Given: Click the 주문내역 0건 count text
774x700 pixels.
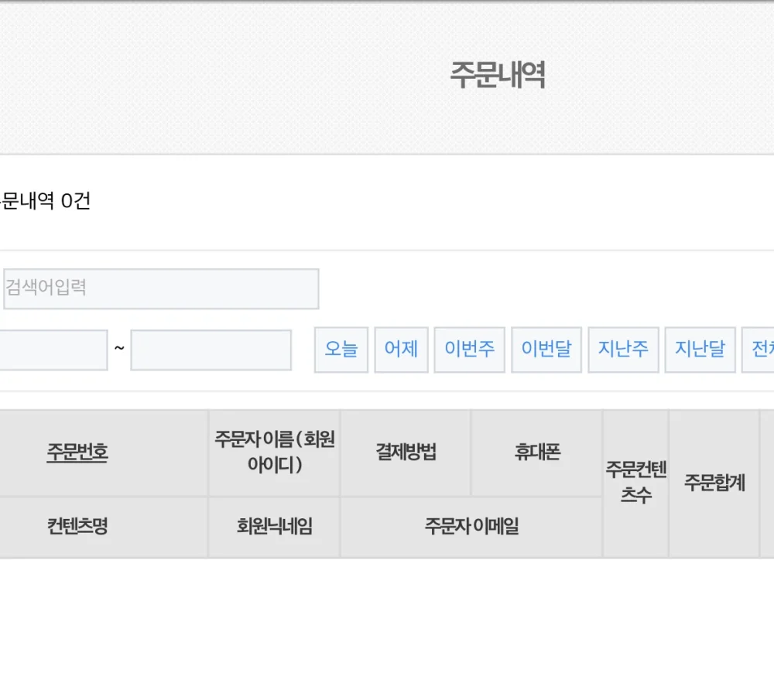Looking at the screenshot, I should [x=45, y=201].
